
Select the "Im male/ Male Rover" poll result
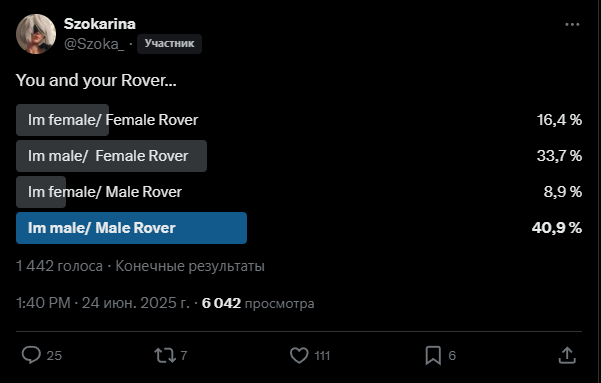tap(299, 228)
